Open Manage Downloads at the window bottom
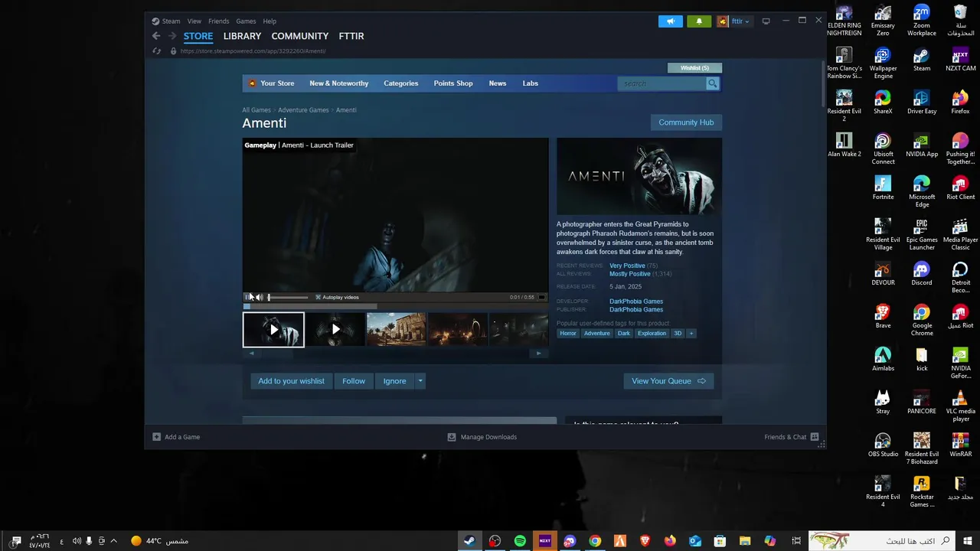The height and width of the screenshot is (551, 980). [482, 437]
